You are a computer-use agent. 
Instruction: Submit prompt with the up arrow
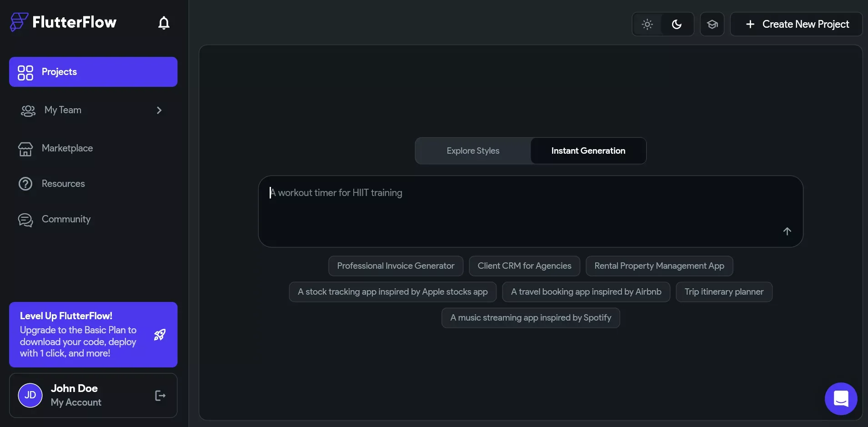click(x=787, y=231)
